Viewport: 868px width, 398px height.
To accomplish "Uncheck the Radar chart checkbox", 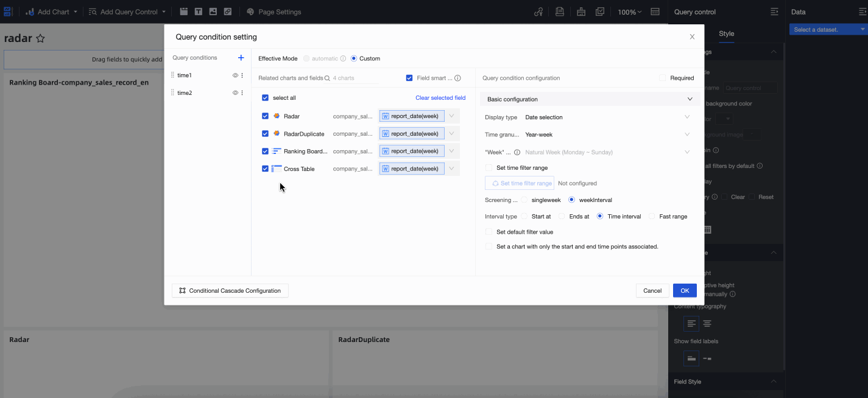I will point(265,116).
